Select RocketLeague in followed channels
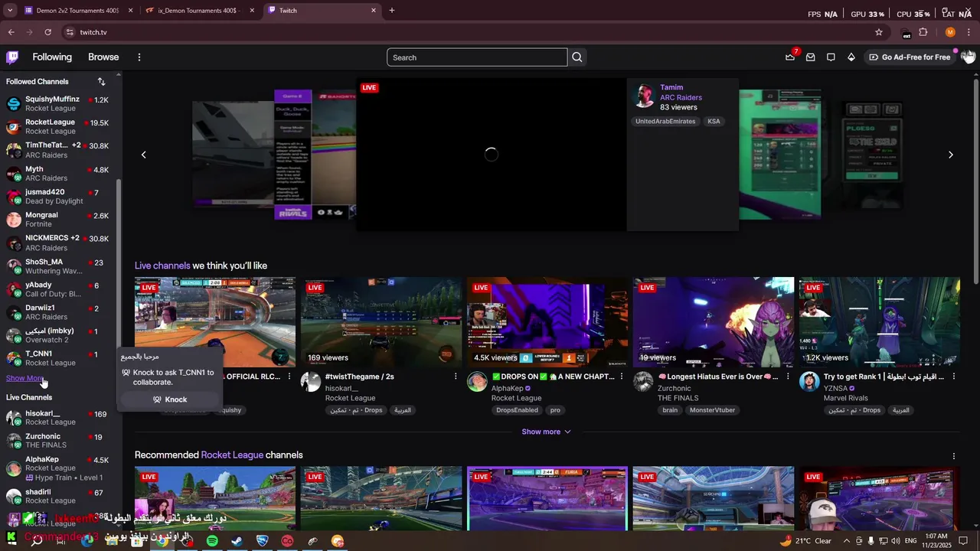The image size is (980, 551). coord(60,127)
